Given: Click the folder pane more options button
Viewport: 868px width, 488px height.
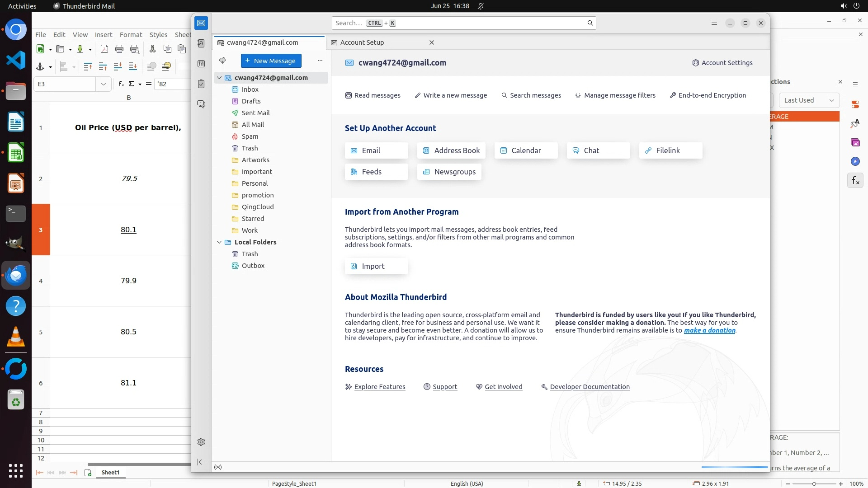Looking at the screenshot, I should point(320,61).
